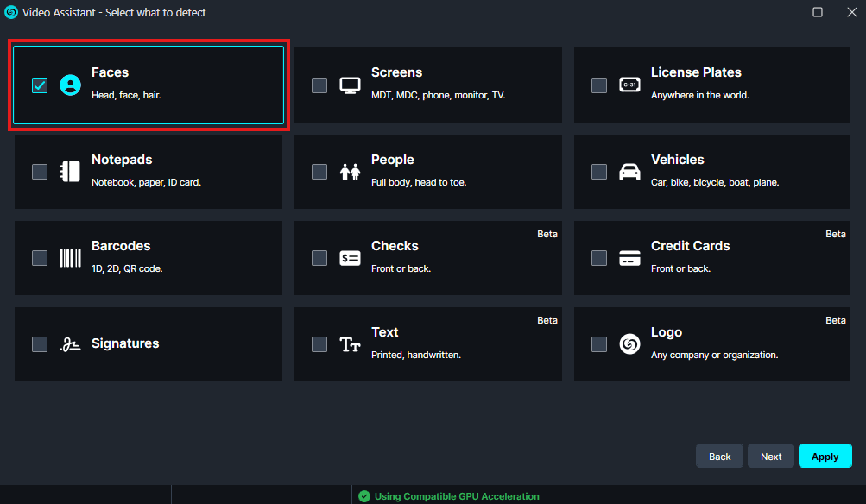Uncheck the Faces checkbox
866x504 pixels.
pyautogui.click(x=40, y=85)
